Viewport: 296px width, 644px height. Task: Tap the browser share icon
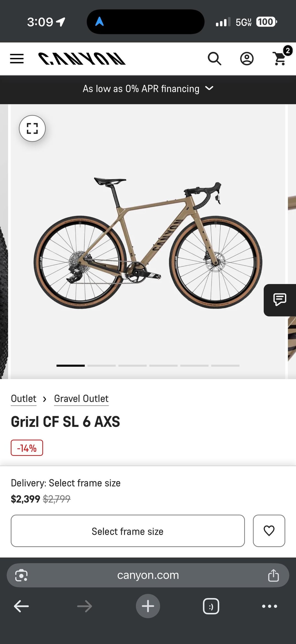[x=273, y=575]
